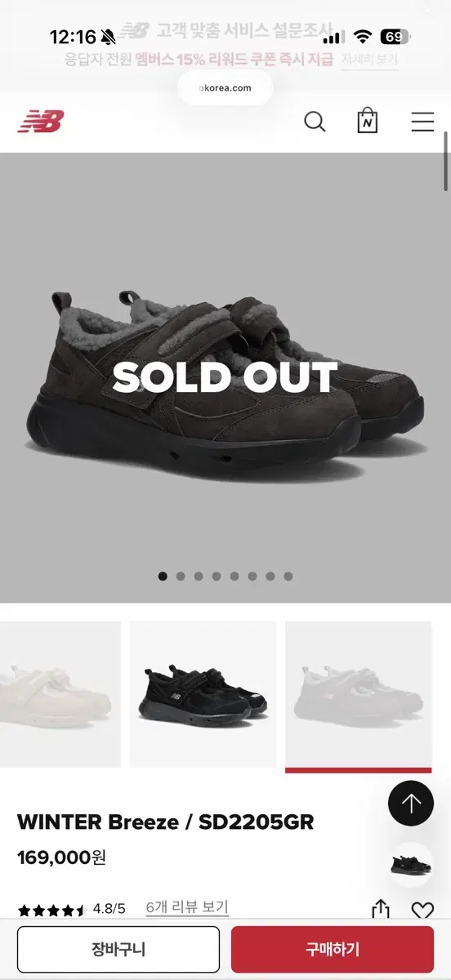The image size is (451, 980).
Task: Tap the search magnifier icon
Action: pyautogui.click(x=315, y=122)
